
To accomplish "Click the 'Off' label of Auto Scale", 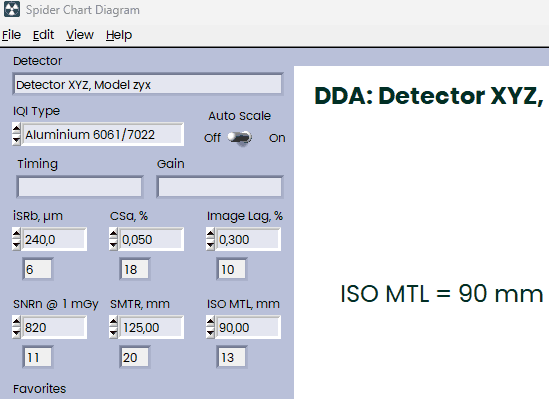I will coord(212,138).
